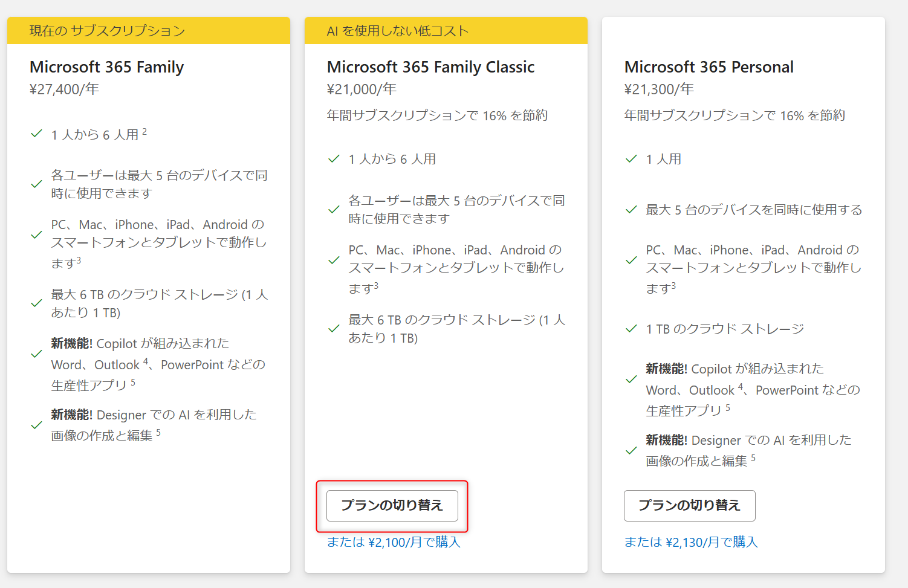Click Designer feature checkmark in Microsoft 365 Family
Image resolution: width=908 pixels, height=588 pixels.
click(36, 425)
